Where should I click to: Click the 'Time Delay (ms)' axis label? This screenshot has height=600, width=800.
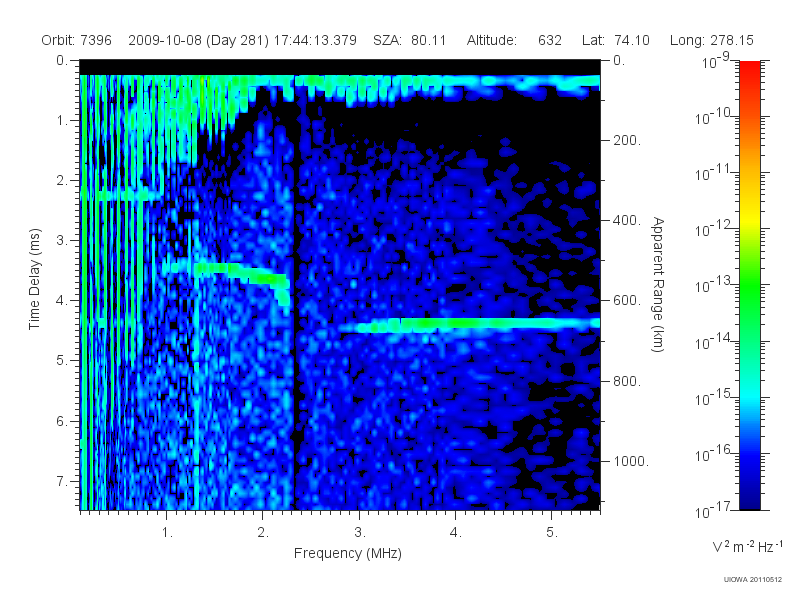pyautogui.click(x=34, y=279)
